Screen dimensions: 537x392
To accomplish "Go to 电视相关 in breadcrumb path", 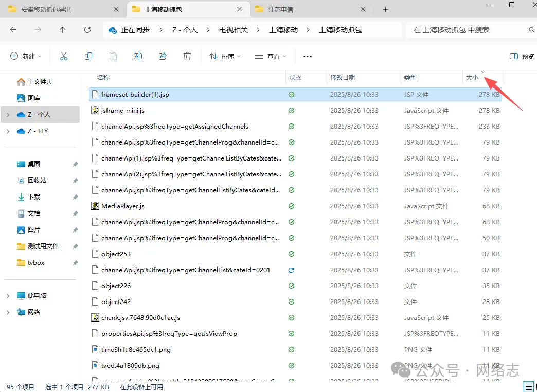I will pyautogui.click(x=234, y=30).
